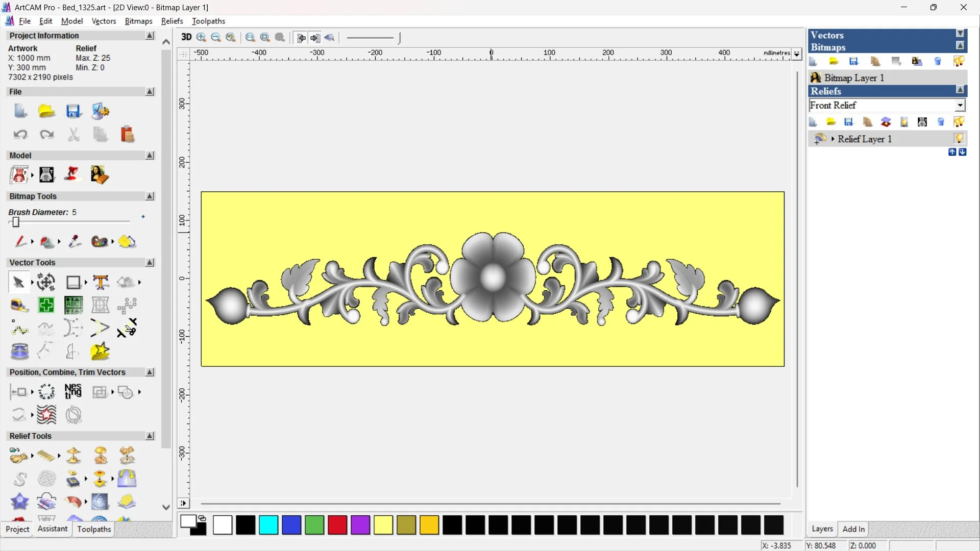This screenshot has width=980, height=551.
Task: Toggle all bitmap layers visibility bulb
Action: 959,62
